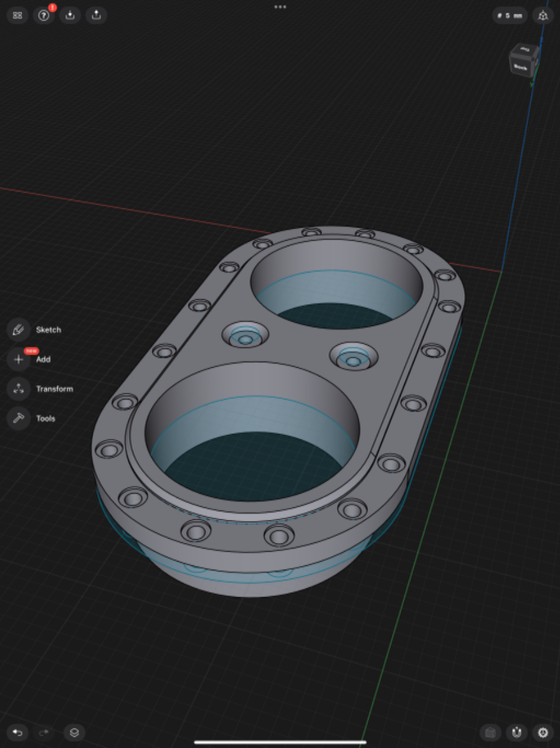The height and width of the screenshot is (748, 560).
Task: Open the Add menu
Action: (x=19, y=360)
